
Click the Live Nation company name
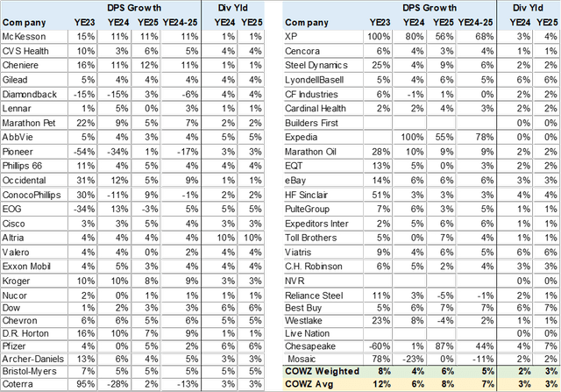click(x=308, y=333)
